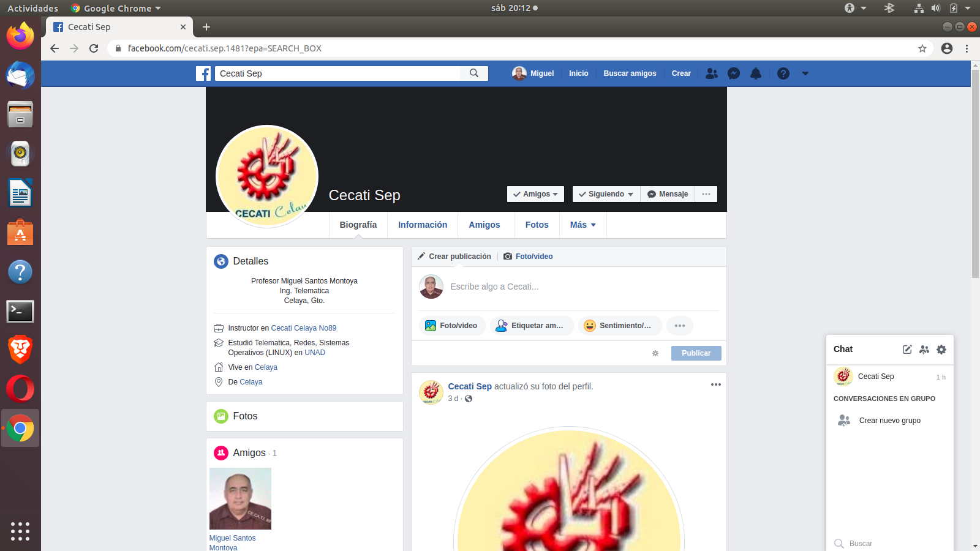This screenshot has height=551, width=980.
Task: Open the notifications bell icon
Action: [756, 73]
